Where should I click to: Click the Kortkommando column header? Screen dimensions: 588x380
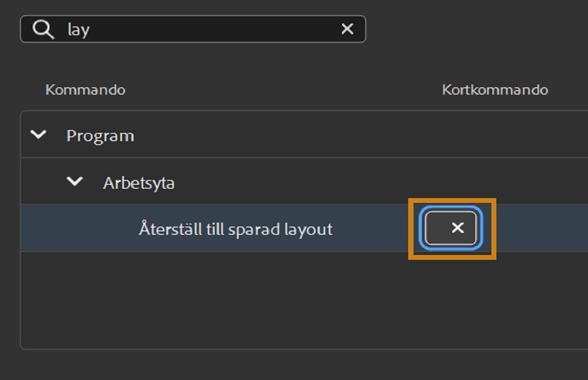(495, 90)
